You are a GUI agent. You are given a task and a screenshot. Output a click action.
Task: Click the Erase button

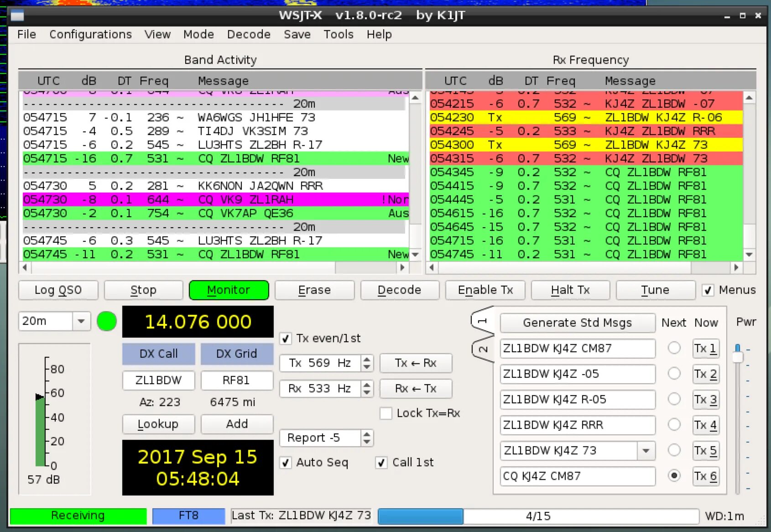314,290
